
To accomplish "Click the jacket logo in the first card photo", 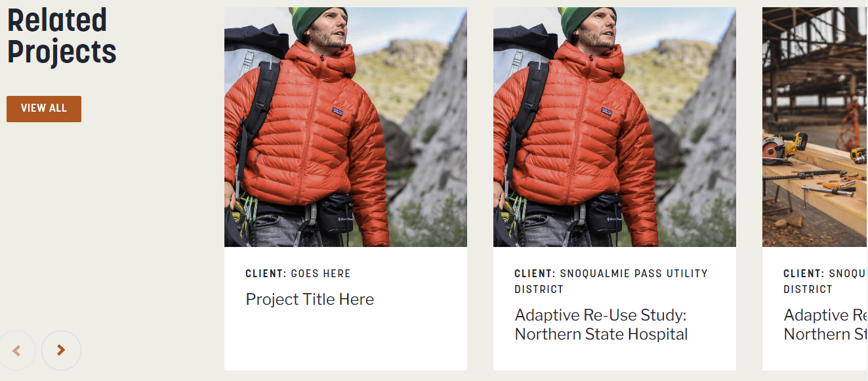I will tap(338, 112).
